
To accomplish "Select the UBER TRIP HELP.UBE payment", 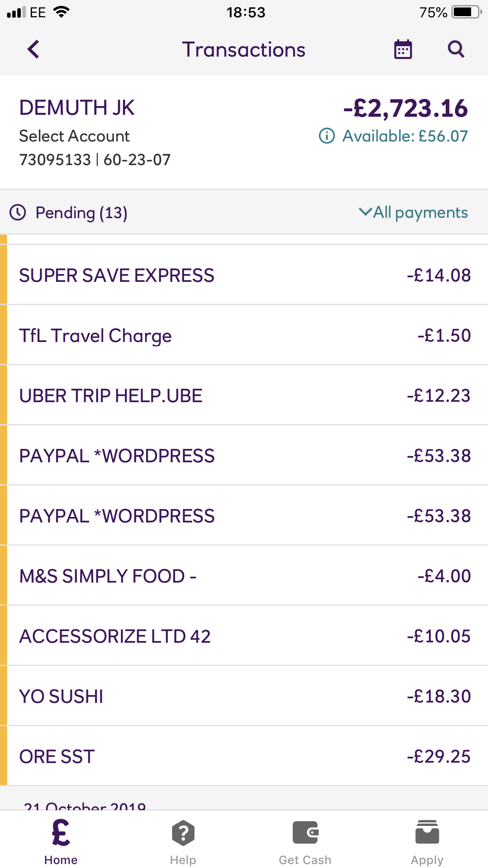I will [244, 395].
